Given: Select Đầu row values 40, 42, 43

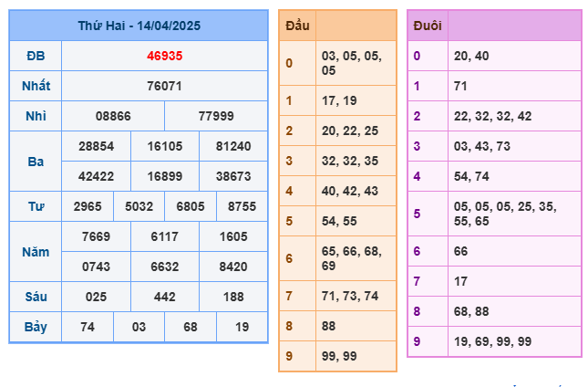Looking at the screenshot, I should (350, 191).
